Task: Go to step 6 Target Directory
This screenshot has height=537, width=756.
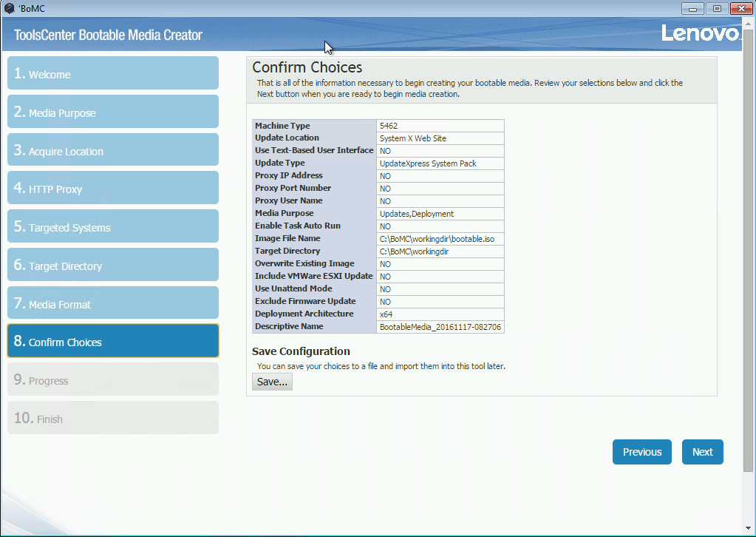Action: point(113,264)
